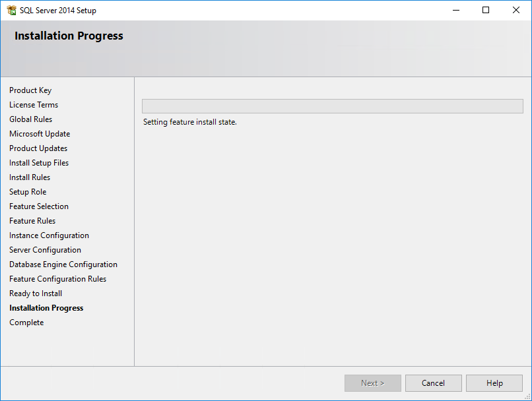This screenshot has height=401, width=532.
Task: Select the Product Key step
Action: [x=30, y=90]
